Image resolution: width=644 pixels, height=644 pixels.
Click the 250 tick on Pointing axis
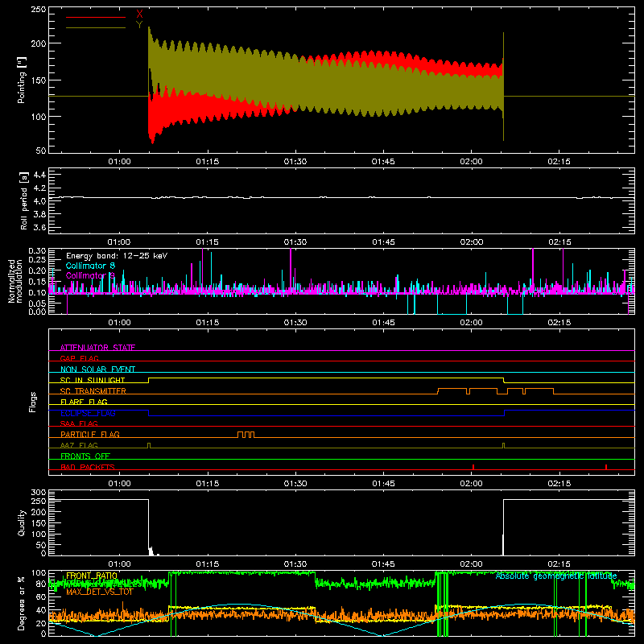click(38, 10)
